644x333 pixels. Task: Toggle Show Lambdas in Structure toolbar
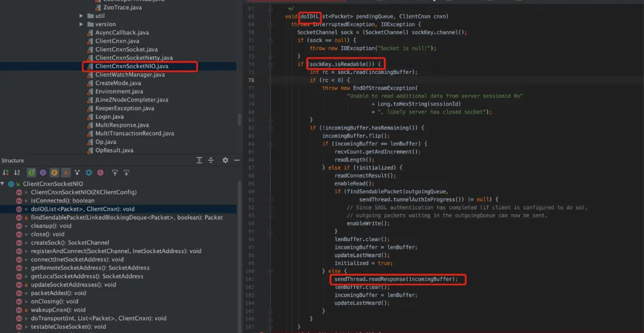point(100,172)
